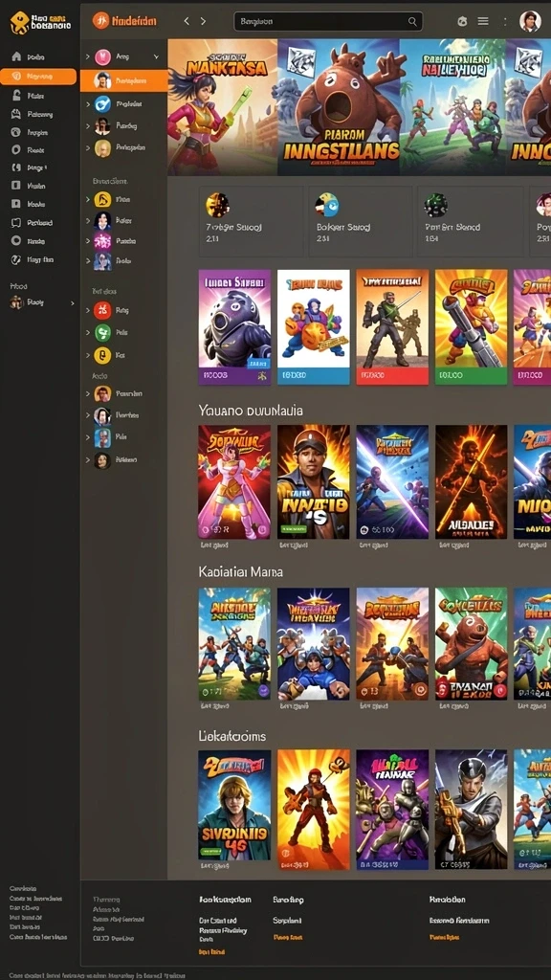Open the brown monster hero banner
The width and height of the screenshot is (551, 980).
click(338, 107)
